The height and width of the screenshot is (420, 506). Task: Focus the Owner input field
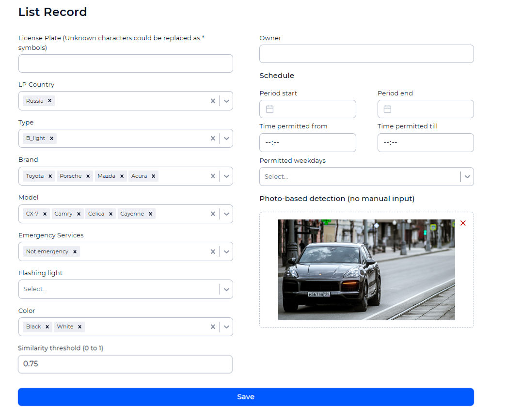coord(366,54)
